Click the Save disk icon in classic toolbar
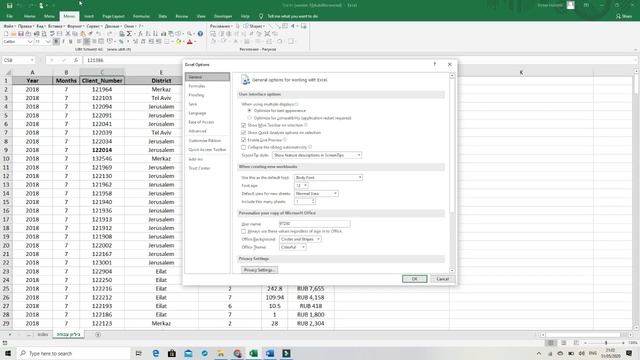640x360 pixels. point(20,34)
